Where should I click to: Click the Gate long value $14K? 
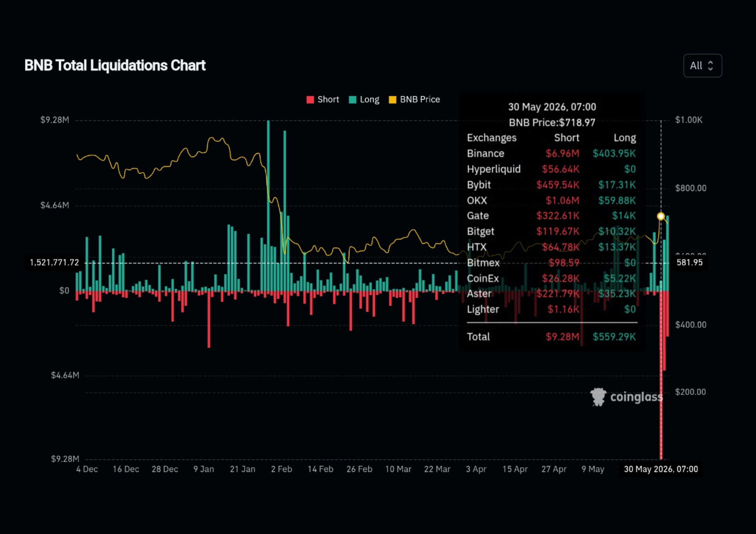624,216
